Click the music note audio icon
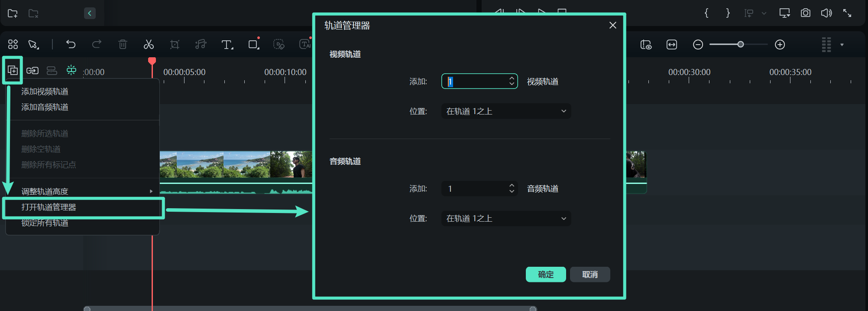868x311 pixels. pos(201,44)
